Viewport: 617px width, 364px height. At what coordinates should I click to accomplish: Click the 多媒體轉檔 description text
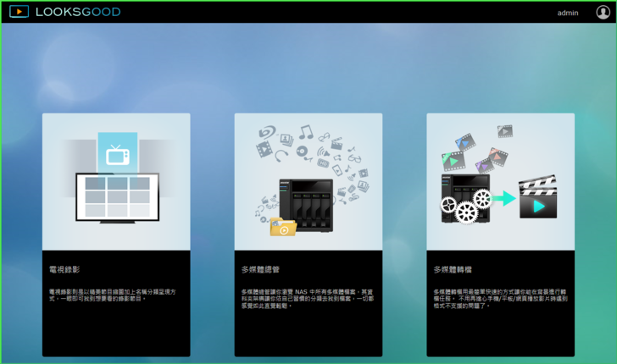click(501, 299)
